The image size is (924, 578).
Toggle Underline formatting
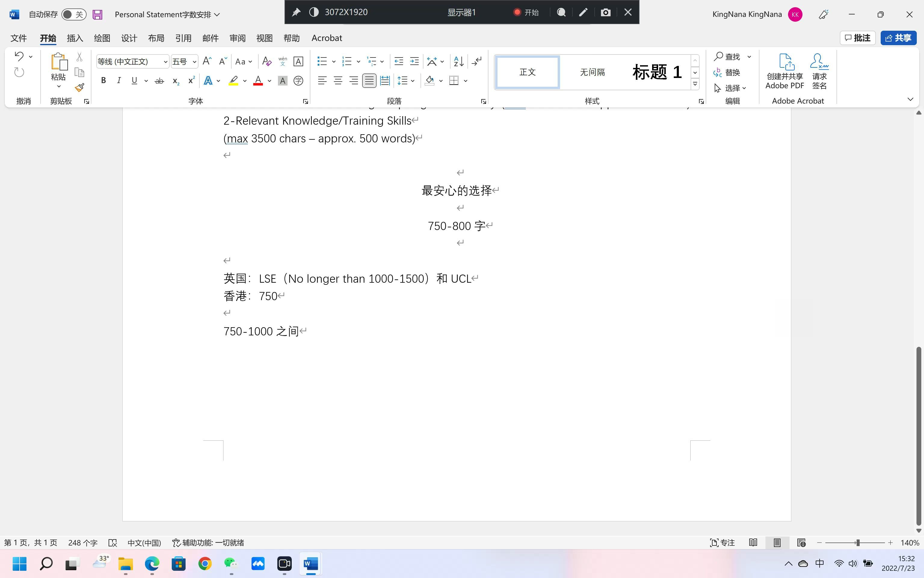(x=134, y=81)
